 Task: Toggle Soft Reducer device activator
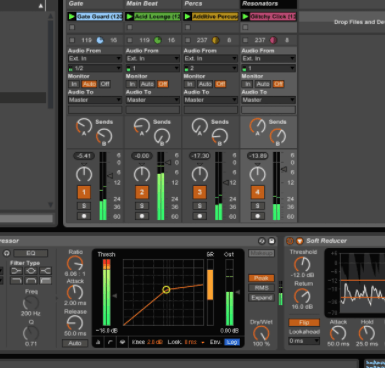click(290, 241)
